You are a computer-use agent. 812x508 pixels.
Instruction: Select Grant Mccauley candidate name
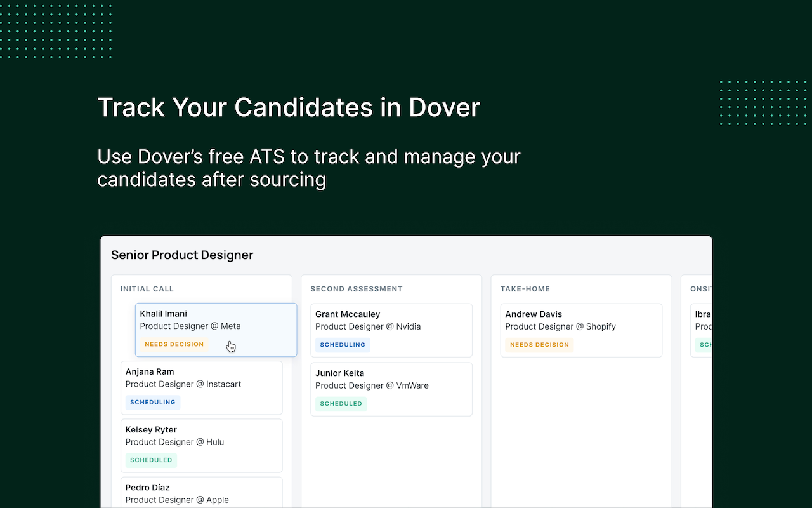coord(348,314)
